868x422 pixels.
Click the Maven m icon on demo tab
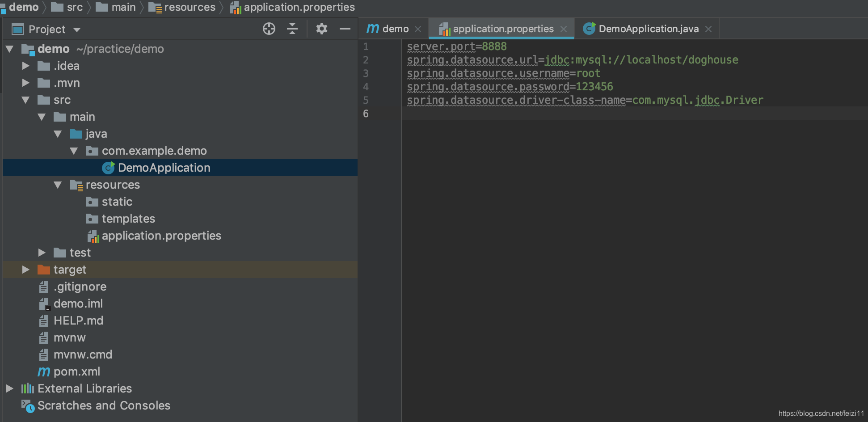(372, 29)
